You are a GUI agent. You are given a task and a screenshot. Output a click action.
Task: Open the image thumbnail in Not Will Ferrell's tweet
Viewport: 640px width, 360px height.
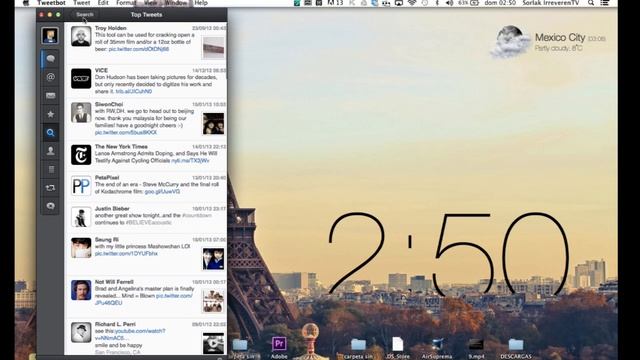click(x=213, y=301)
